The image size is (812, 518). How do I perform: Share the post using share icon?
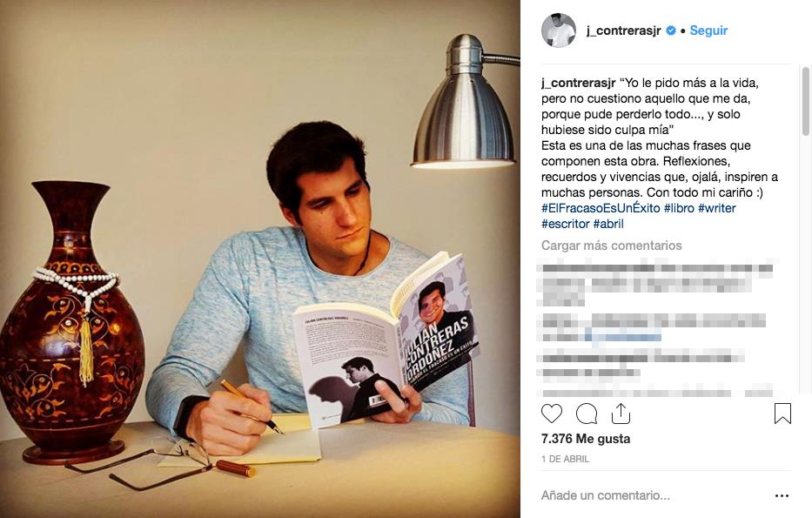[621, 414]
